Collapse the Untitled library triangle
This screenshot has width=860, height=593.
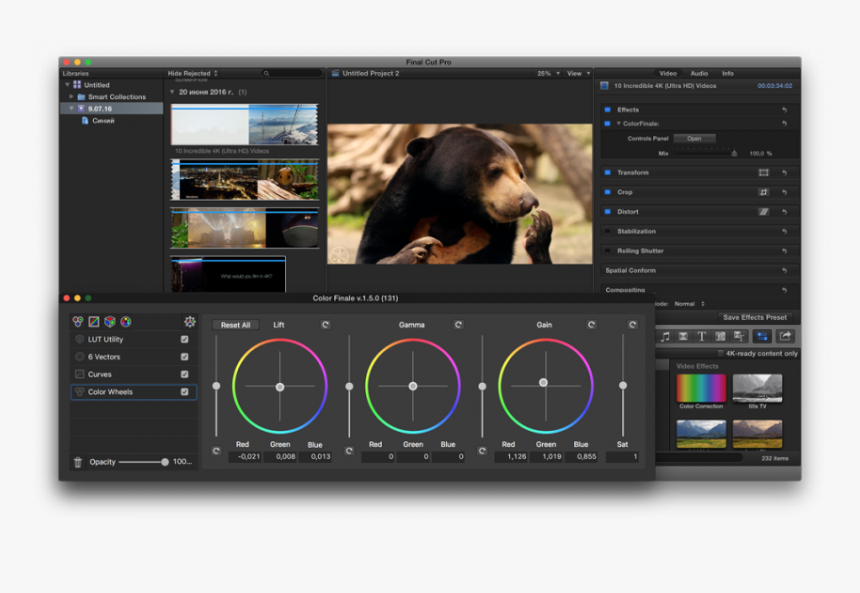[67, 85]
